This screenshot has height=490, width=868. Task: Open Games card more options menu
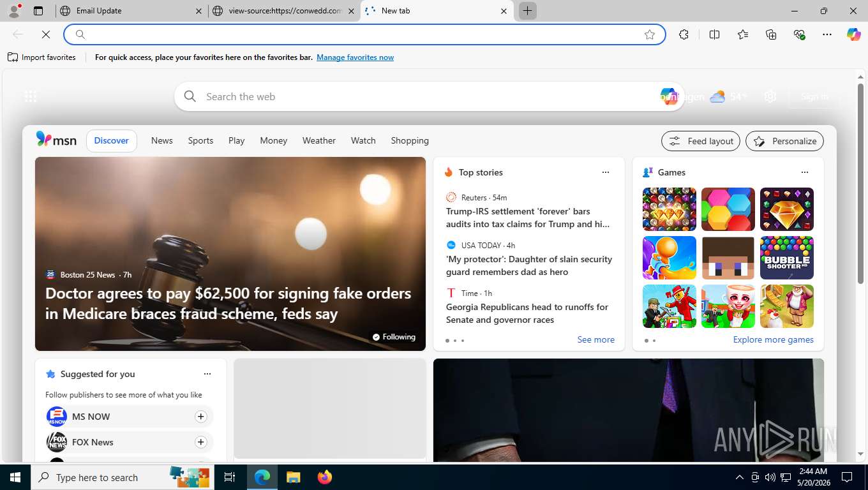(804, 172)
